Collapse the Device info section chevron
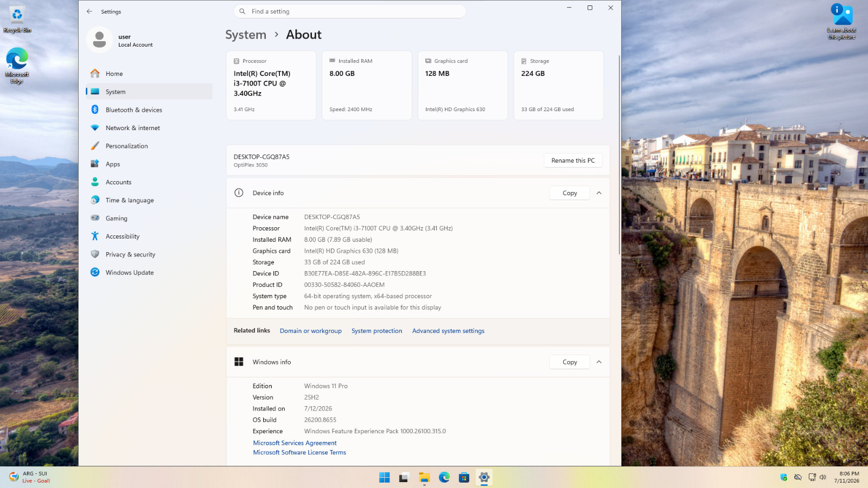Screen dimensions: 868x488 click(x=599, y=193)
